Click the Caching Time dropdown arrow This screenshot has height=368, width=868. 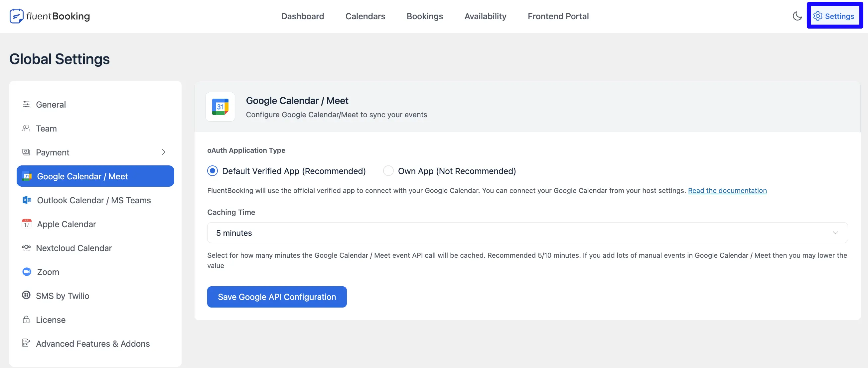[x=835, y=233]
